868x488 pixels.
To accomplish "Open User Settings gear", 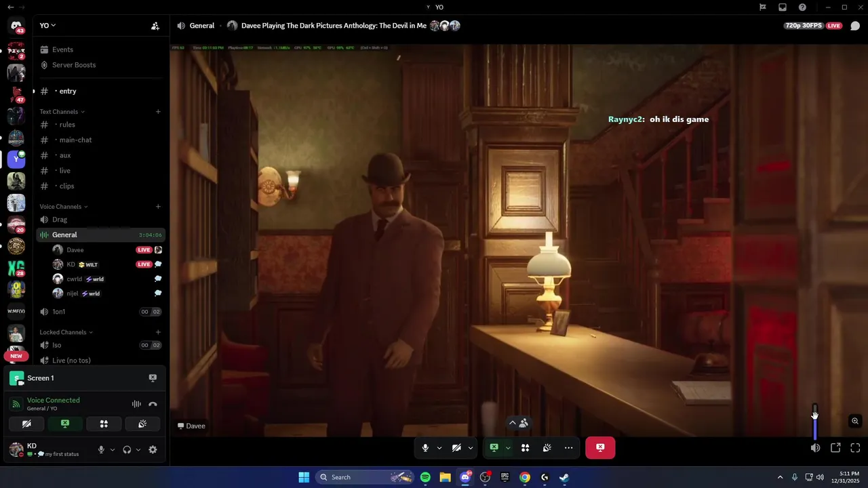I will (x=153, y=449).
